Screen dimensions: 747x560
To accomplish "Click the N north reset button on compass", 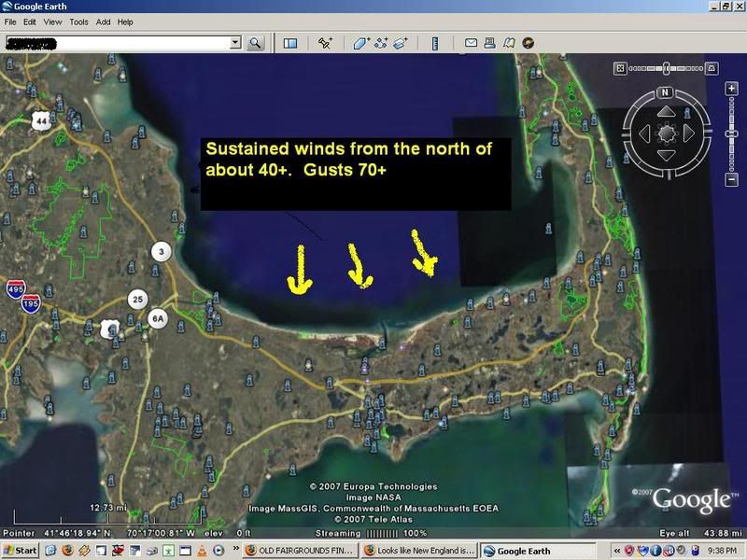I will pyautogui.click(x=665, y=92).
